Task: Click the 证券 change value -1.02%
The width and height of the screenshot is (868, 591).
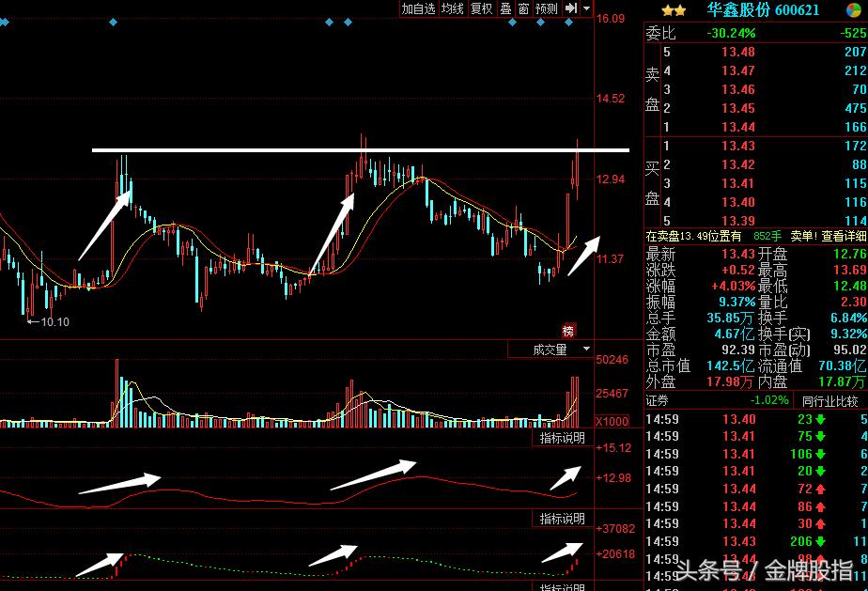Action: 769,400
